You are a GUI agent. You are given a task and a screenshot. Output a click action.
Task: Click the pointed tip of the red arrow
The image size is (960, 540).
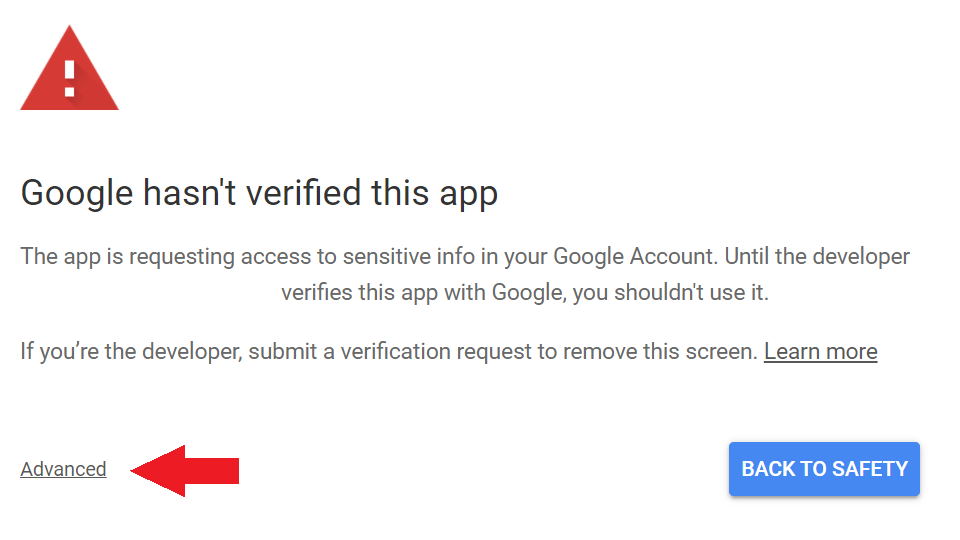(135, 470)
